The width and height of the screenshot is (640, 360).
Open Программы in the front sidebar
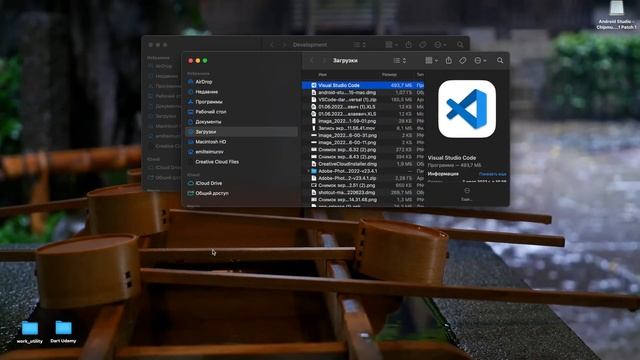[209, 102]
